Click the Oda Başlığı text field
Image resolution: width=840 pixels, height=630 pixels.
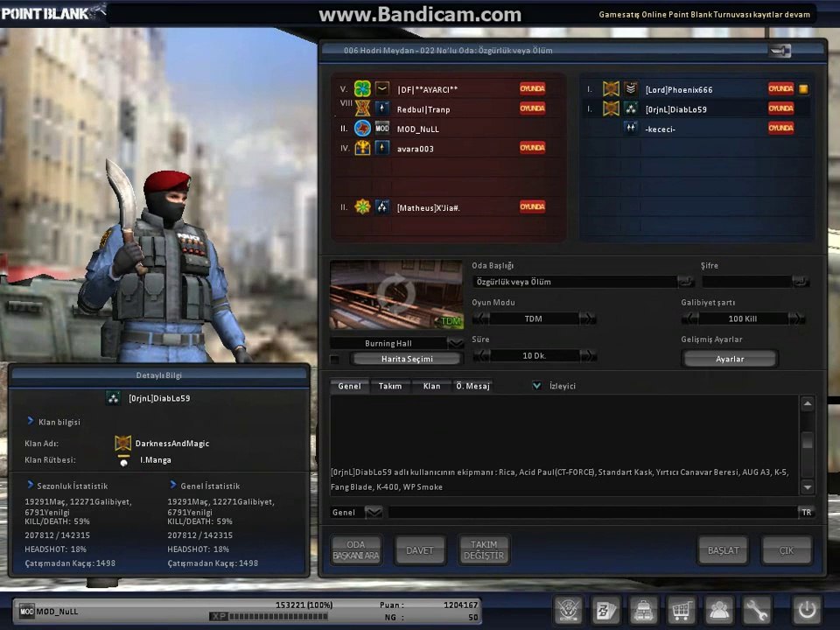575,282
